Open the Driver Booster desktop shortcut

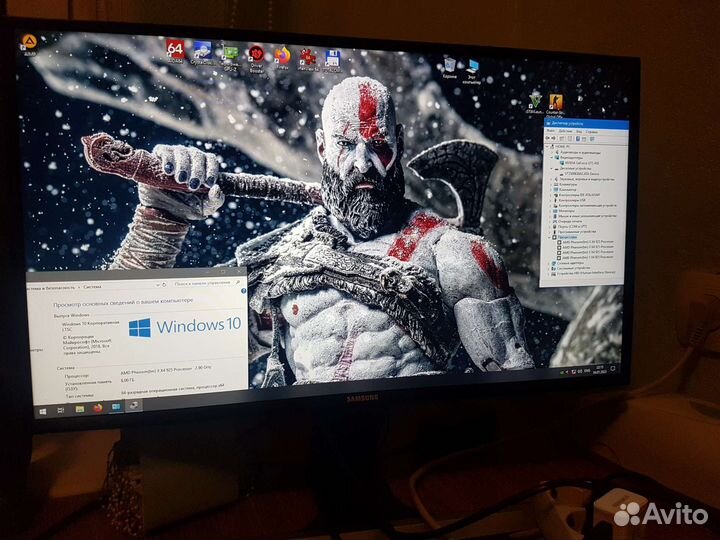pos(256,58)
